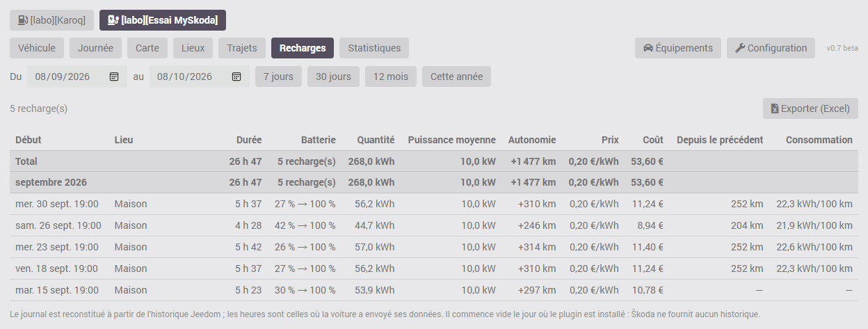Edit the end date 08/10/2026
868x329 pixels.
tap(199, 77)
